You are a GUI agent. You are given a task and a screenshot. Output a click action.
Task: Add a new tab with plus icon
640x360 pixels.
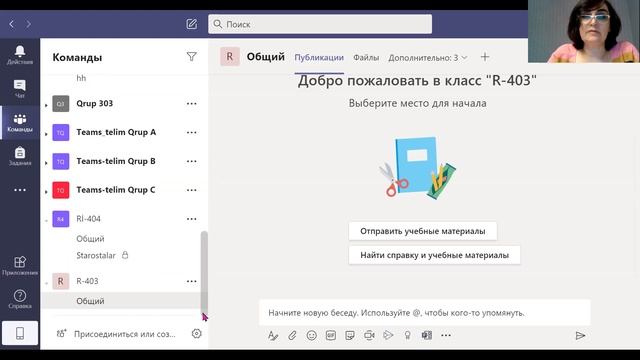point(485,57)
